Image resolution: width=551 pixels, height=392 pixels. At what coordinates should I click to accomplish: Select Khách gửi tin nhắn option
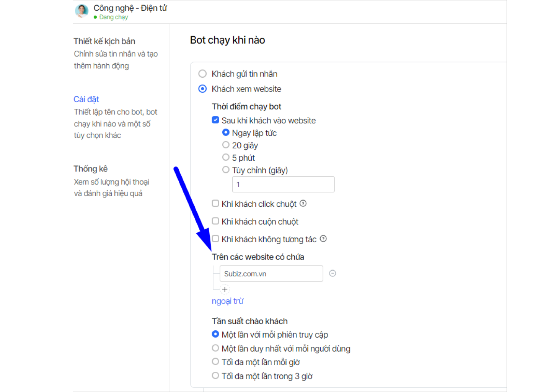point(203,74)
